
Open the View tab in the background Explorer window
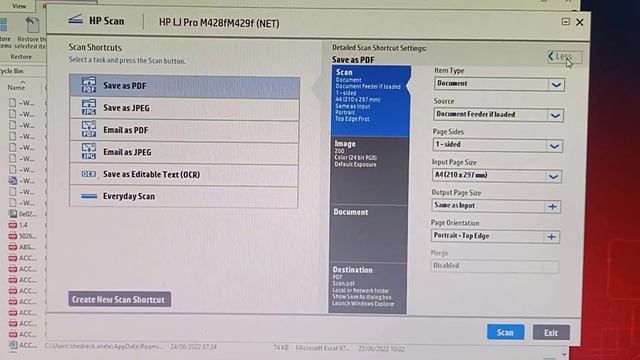pyautogui.click(x=19, y=6)
